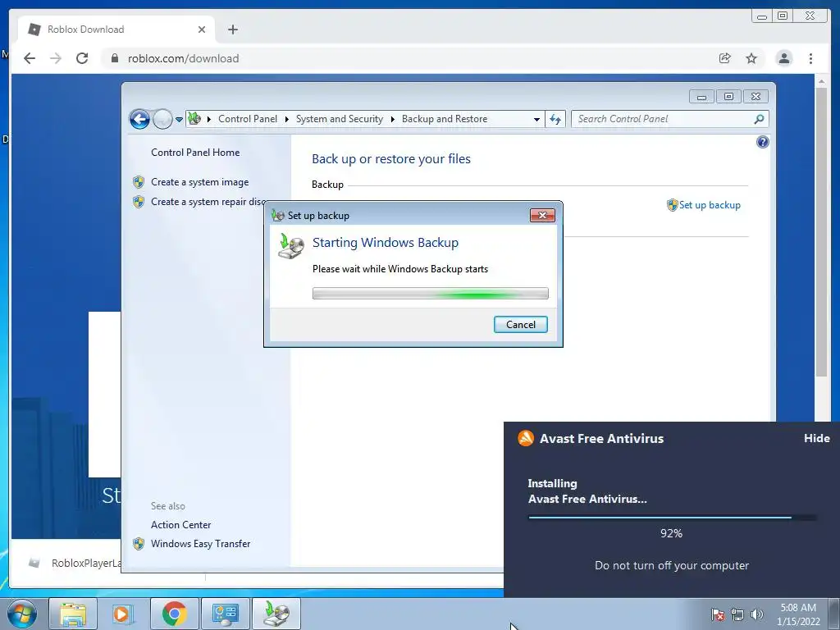Open recent pages dropdown beside forward arrow
This screenshot has height=630, width=840.
click(x=179, y=120)
